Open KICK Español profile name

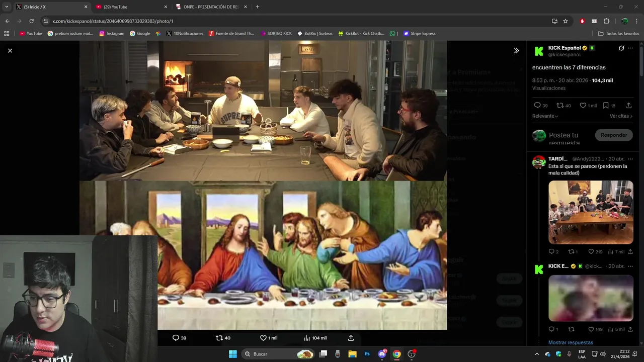565,48
